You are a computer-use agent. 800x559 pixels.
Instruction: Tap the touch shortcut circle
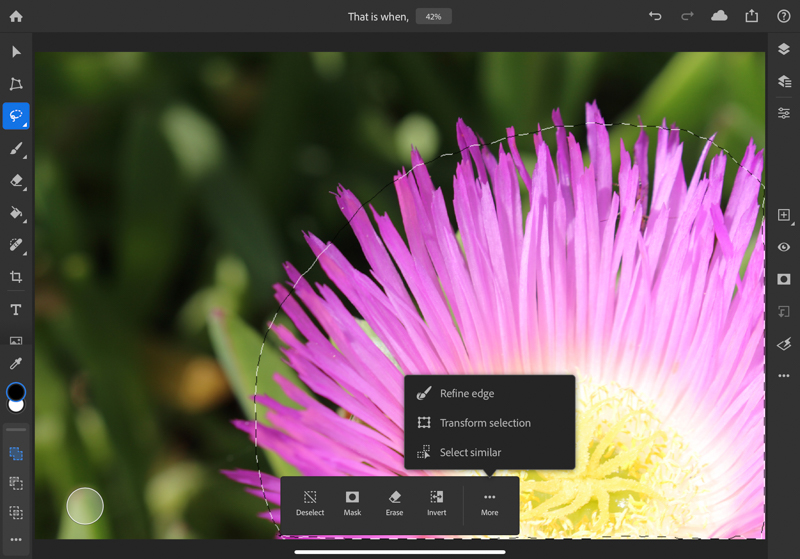(x=85, y=506)
